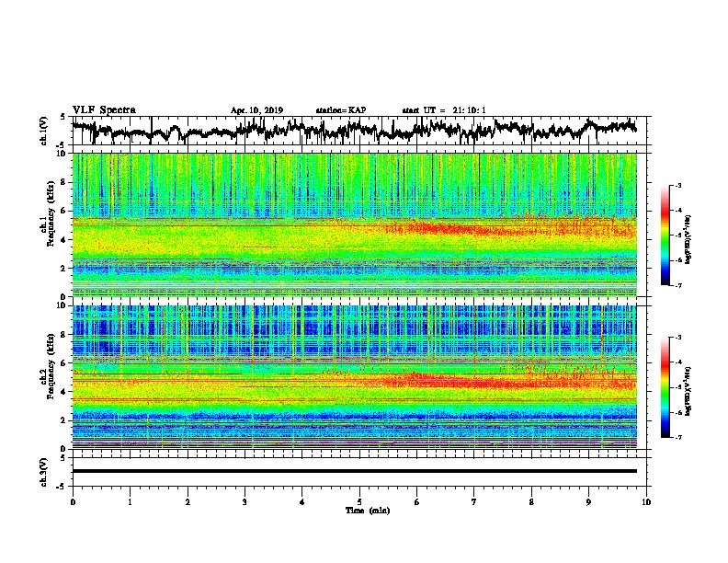Click the time axis tick label "5"

(359, 502)
